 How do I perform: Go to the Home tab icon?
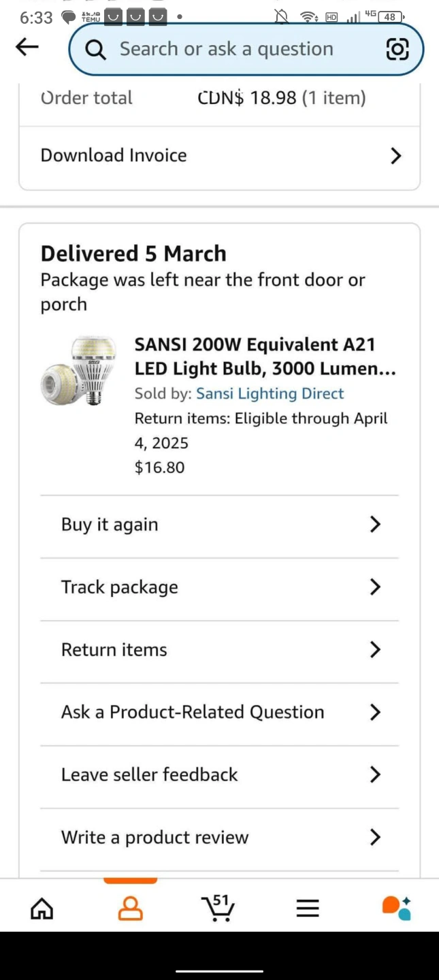(42, 908)
